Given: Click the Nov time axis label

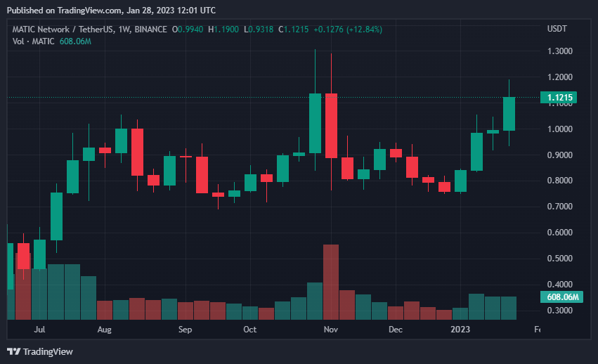Looking at the screenshot, I should (x=331, y=330).
